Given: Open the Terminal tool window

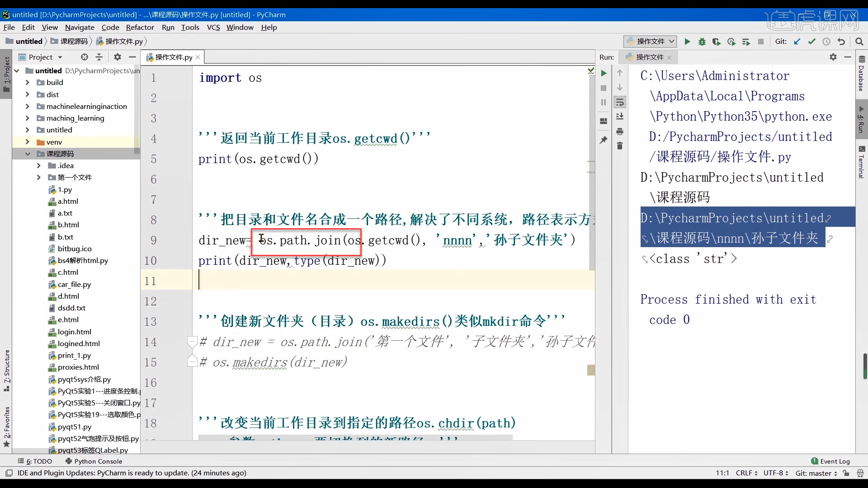Looking at the screenshot, I should [862, 163].
